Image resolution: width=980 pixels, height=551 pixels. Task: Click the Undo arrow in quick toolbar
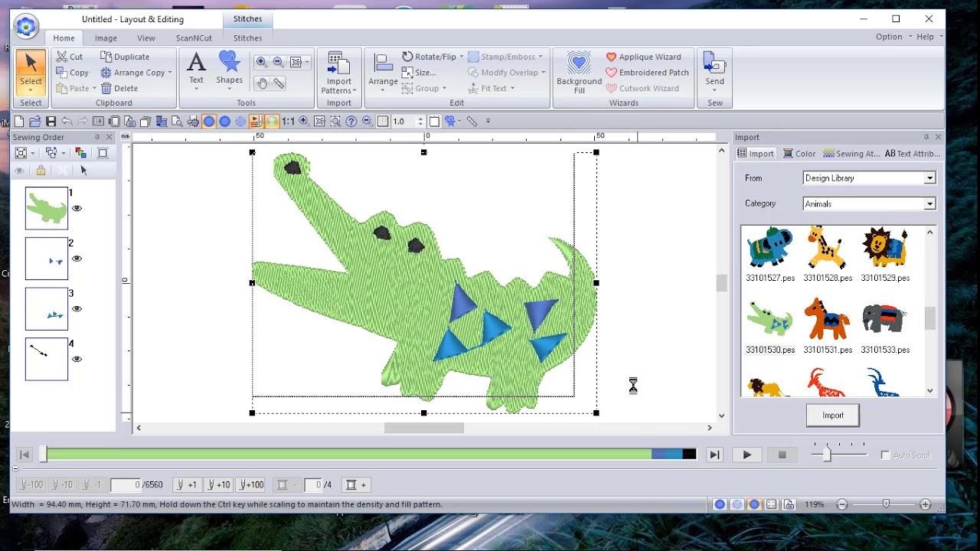coord(67,121)
